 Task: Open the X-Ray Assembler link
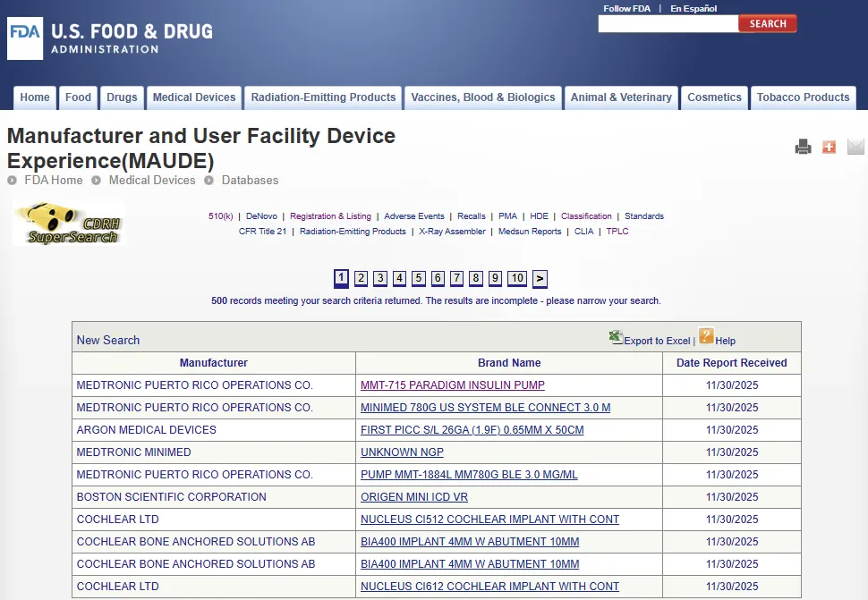[x=452, y=232]
